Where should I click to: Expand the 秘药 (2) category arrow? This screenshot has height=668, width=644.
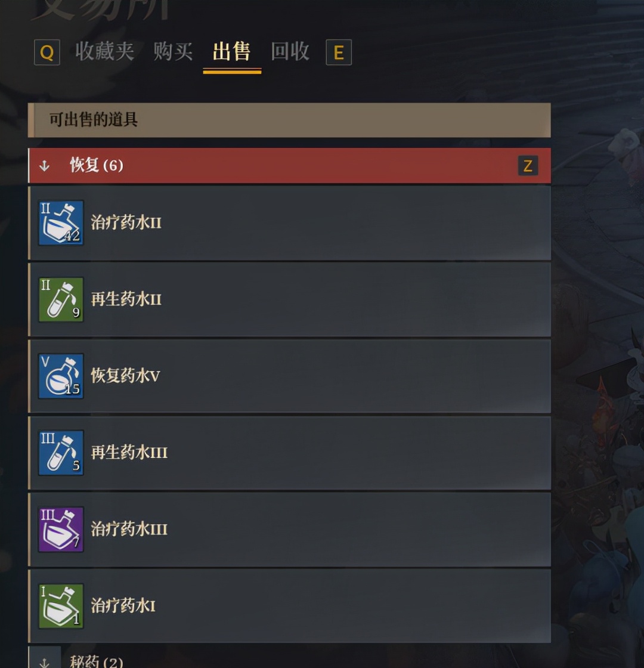(x=44, y=663)
